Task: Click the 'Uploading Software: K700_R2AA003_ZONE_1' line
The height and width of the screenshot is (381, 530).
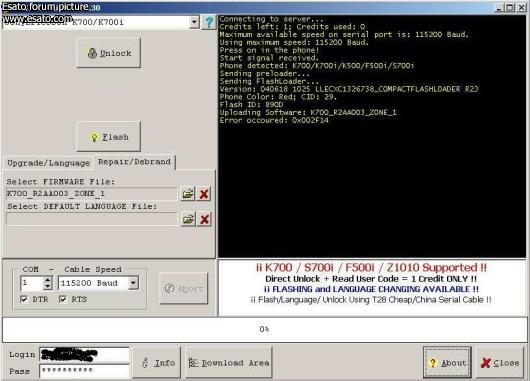Action: click(308, 113)
